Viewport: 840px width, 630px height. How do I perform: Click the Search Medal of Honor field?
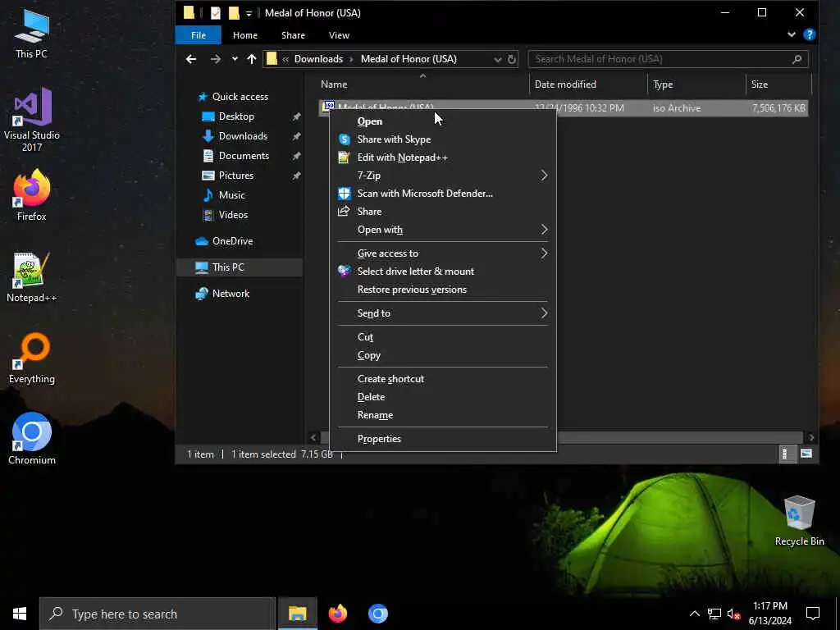point(668,59)
